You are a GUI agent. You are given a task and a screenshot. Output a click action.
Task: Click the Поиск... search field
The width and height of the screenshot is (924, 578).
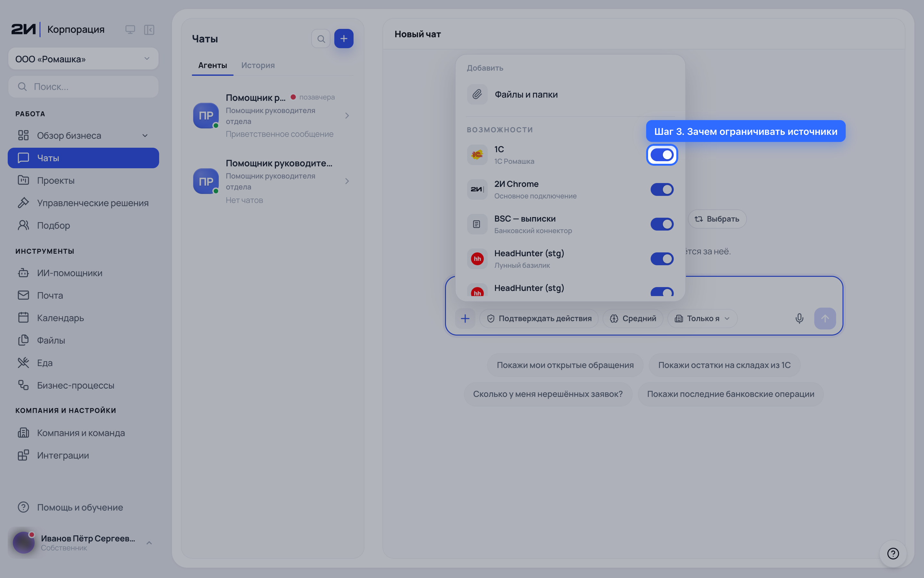[x=83, y=87]
